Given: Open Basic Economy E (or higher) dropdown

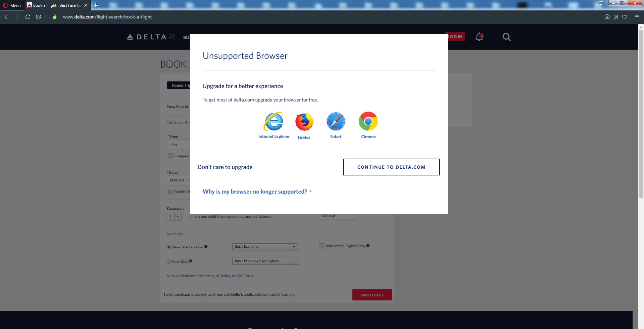Looking at the screenshot, I should (265, 261).
